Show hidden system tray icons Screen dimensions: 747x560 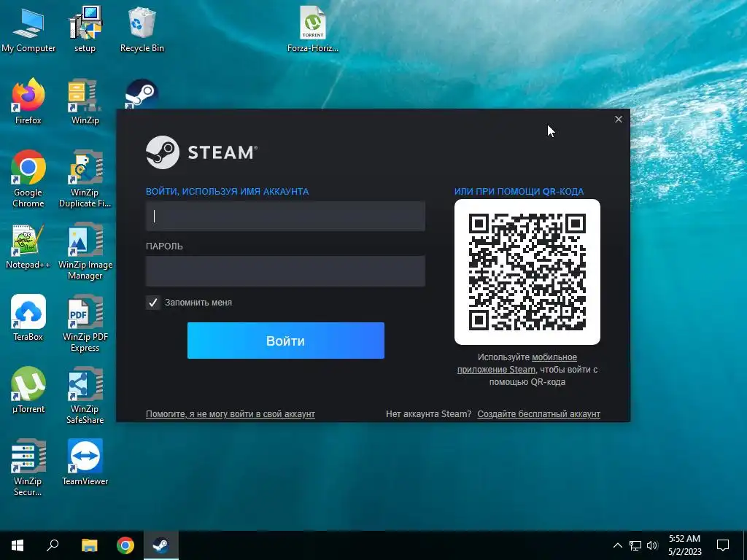tap(617, 545)
